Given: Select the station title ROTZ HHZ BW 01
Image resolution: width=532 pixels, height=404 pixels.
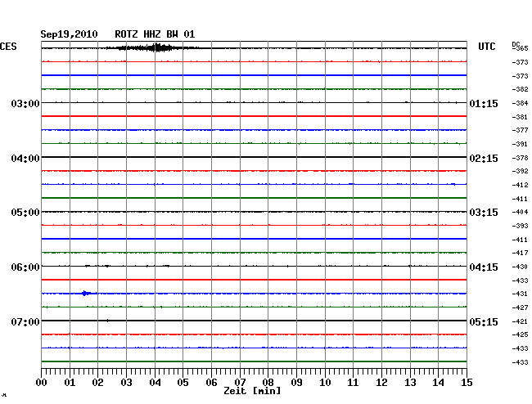Looking at the screenshot, I should [155, 34].
